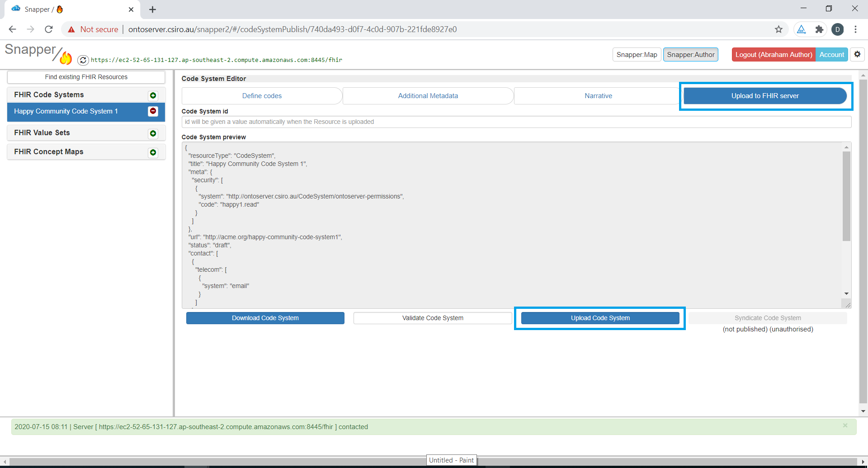The image size is (868, 468).
Task: Click the Snapper logo text
Action: pos(30,49)
